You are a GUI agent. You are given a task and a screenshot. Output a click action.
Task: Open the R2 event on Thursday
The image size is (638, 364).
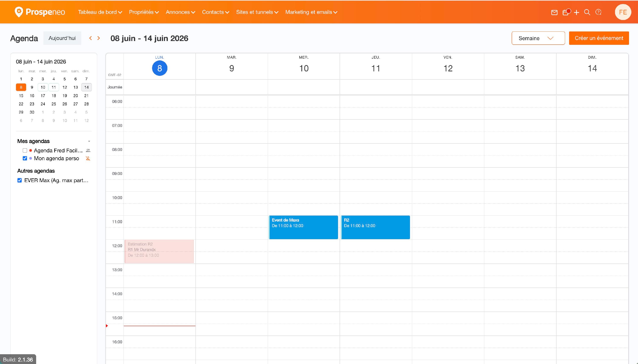375,227
